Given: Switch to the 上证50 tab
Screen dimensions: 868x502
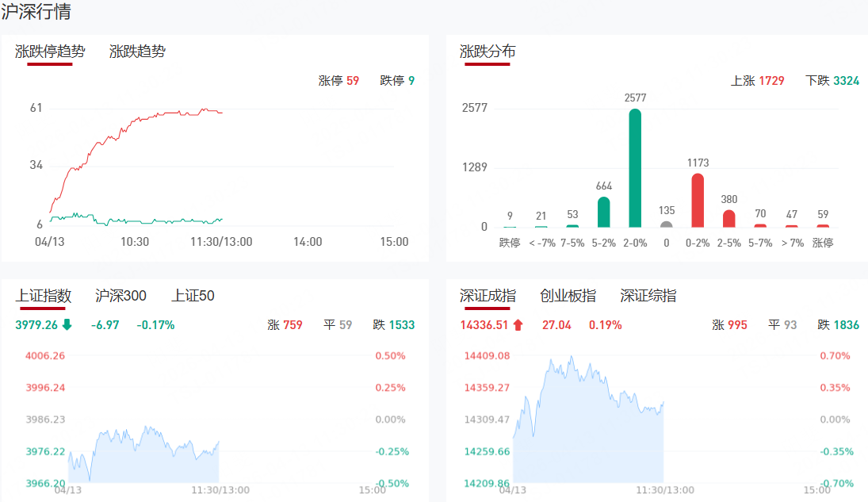Looking at the screenshot, I should [193, 296].
